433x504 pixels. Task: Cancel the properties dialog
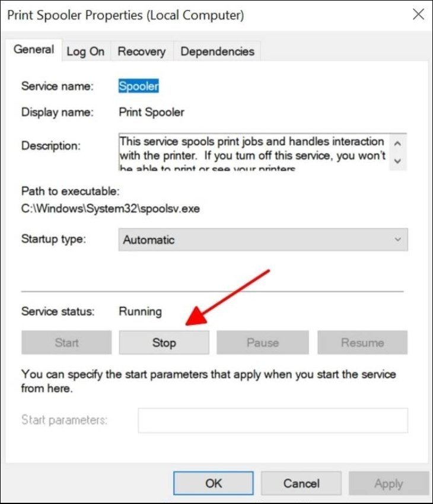coord(301,484)
